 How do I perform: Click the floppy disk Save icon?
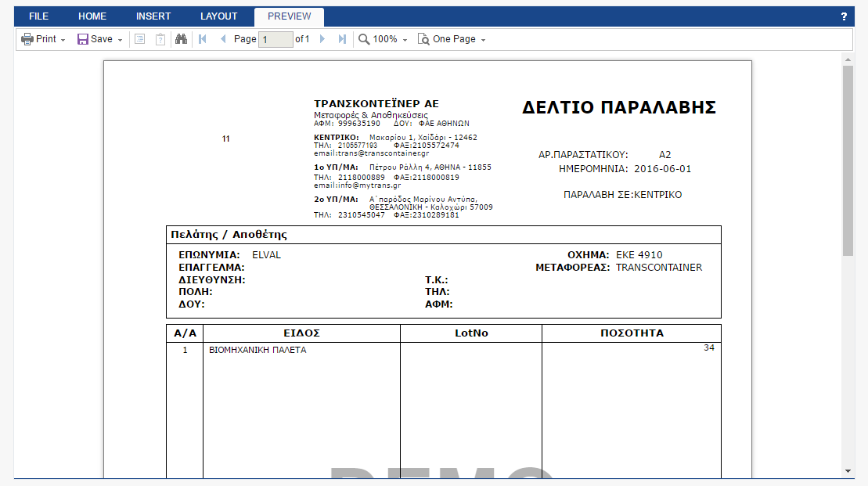(82, 39)
